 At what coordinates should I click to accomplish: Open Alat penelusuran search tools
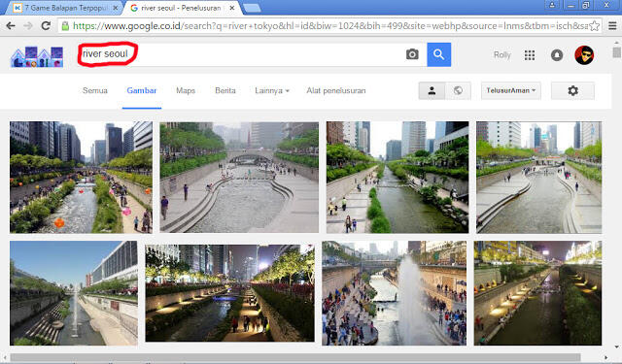point(336,90)
